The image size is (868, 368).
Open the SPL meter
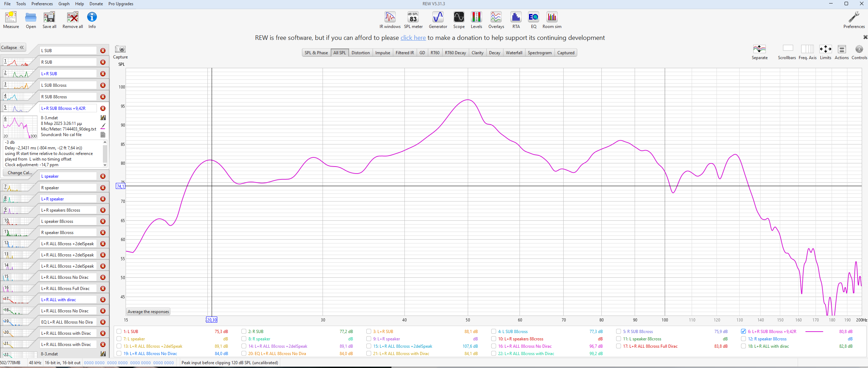pos(413,20)
